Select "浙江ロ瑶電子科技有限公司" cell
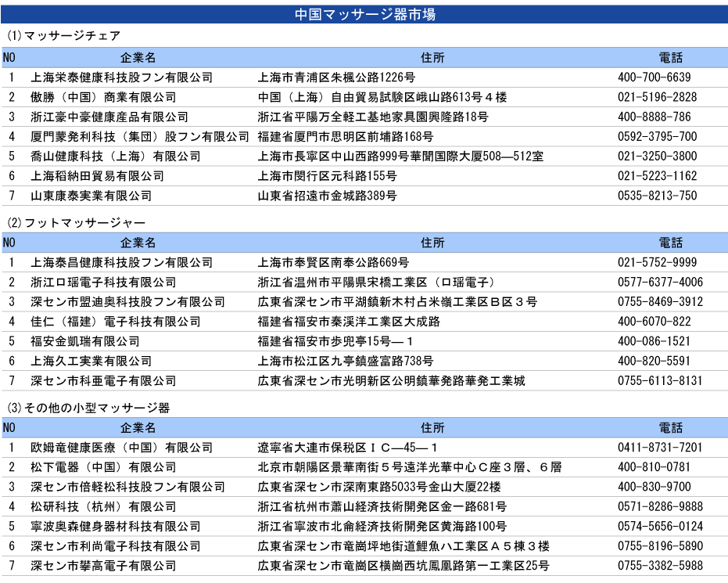The image size is (728, 583). coord(103,282)
